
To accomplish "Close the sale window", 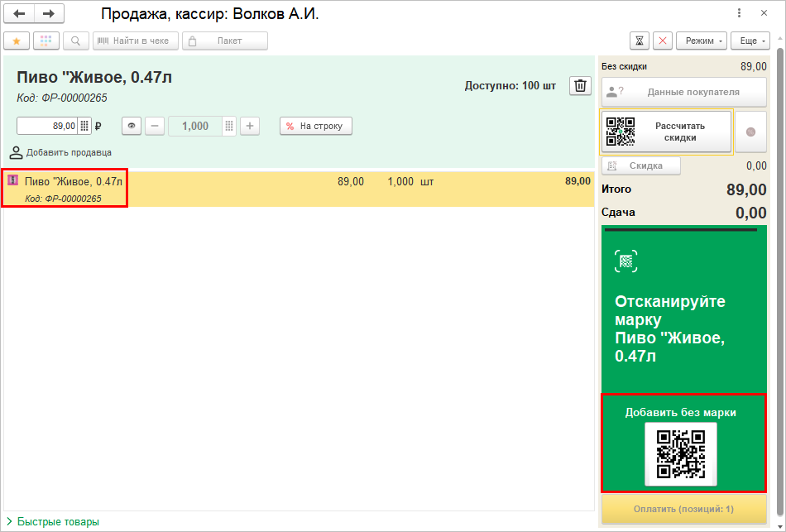I will 764,13.
